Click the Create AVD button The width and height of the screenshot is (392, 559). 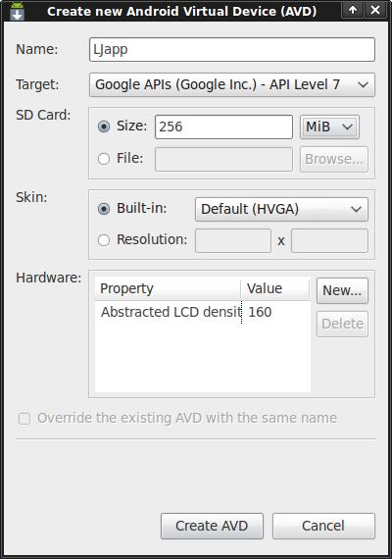(x=212, y=526)
